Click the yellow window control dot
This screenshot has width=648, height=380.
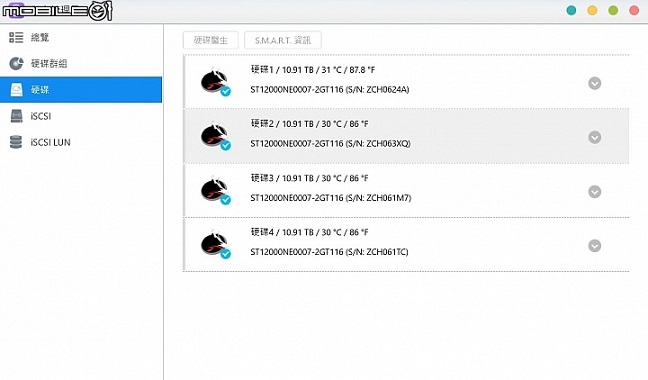click(x=592, y=10)
